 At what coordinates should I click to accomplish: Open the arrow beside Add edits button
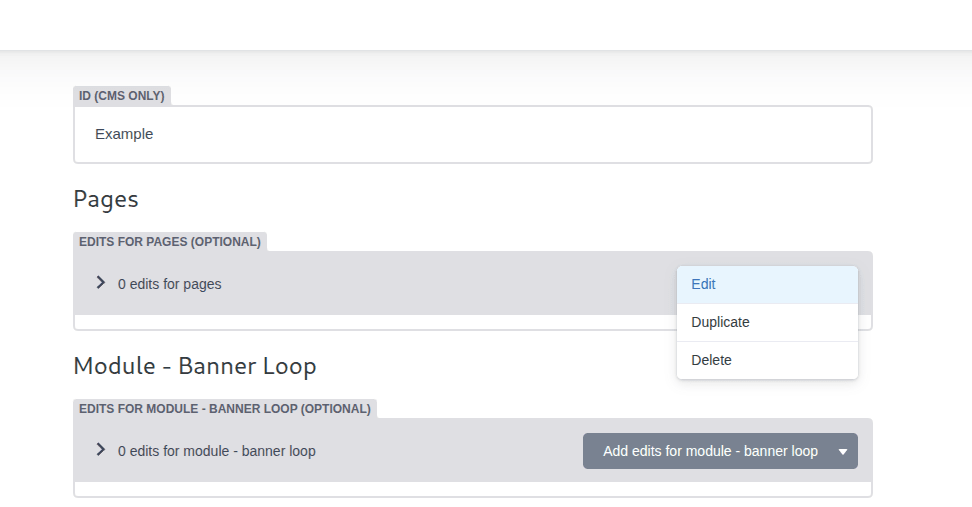pyautogui.click(x=842, y=451)
